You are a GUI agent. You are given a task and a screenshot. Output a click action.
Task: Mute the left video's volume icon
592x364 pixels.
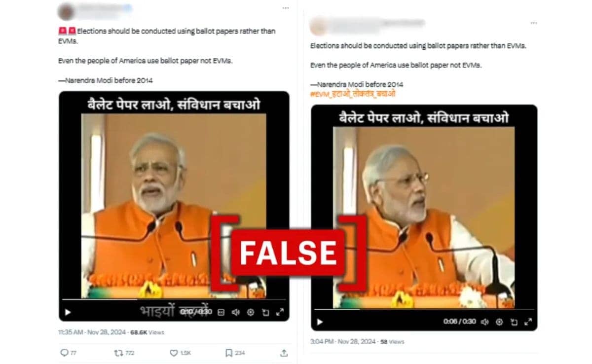click(236, 312)
